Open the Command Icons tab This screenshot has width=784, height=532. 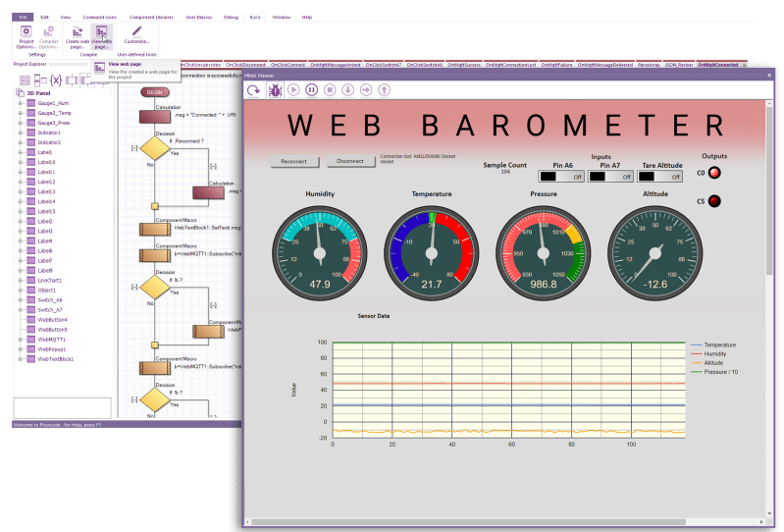tap(99, 17)
